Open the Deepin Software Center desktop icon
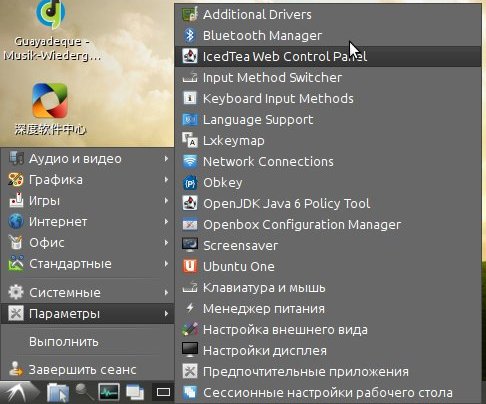Viewport: 486px width, 404px height. pos(50,101)
